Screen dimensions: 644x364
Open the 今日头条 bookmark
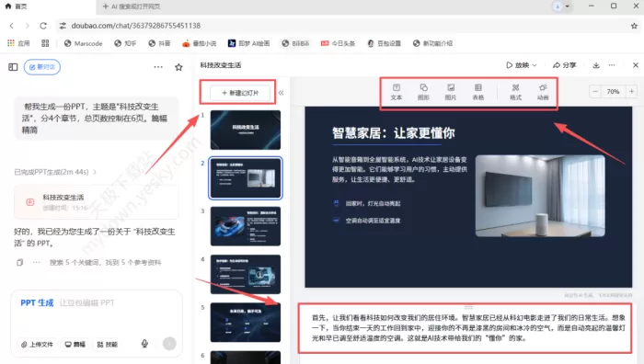(338, 43)
